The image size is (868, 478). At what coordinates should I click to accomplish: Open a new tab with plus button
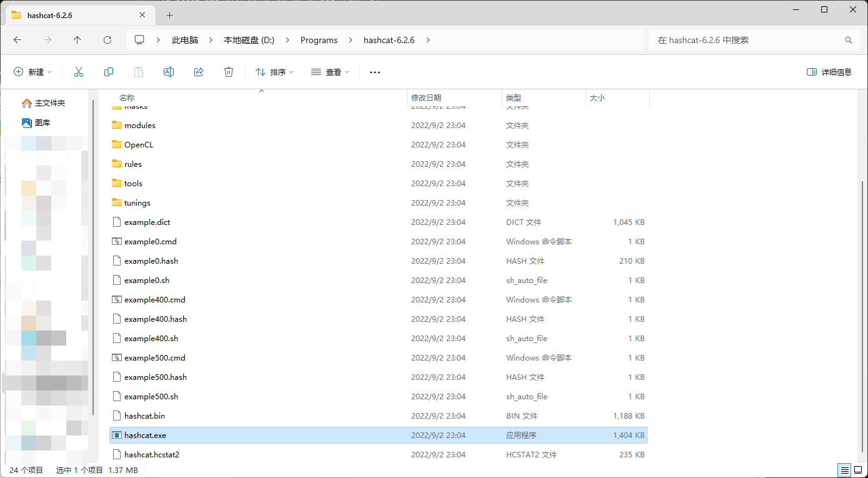pos(169,15)
